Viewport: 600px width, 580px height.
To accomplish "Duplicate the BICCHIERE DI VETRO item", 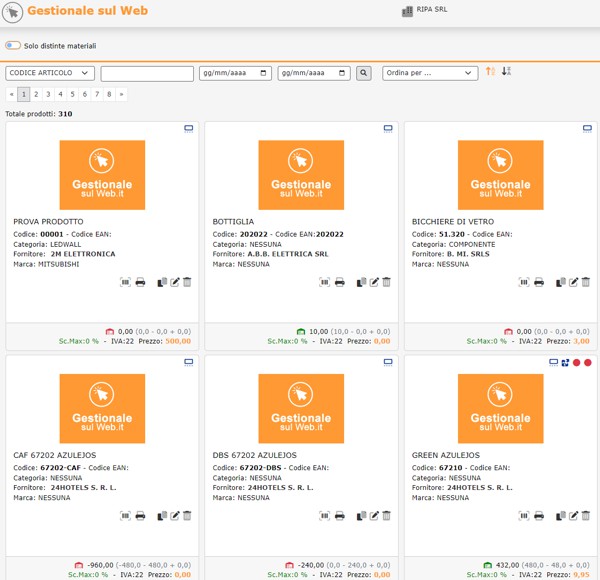I will pos(561,282).
